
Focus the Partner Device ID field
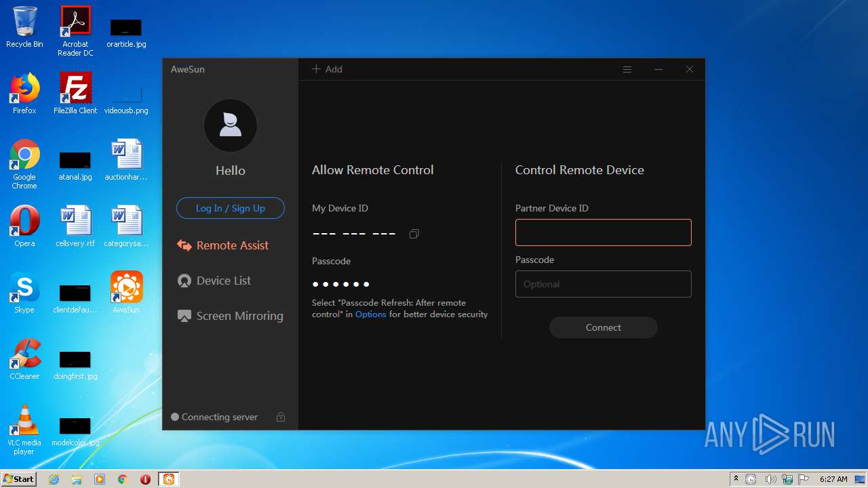pos(604,232)
